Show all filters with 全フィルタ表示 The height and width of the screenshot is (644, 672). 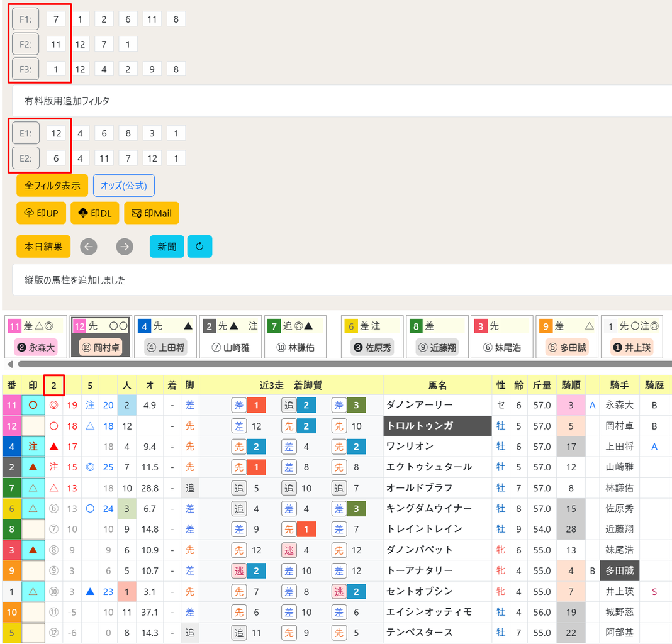coord(52,186)
